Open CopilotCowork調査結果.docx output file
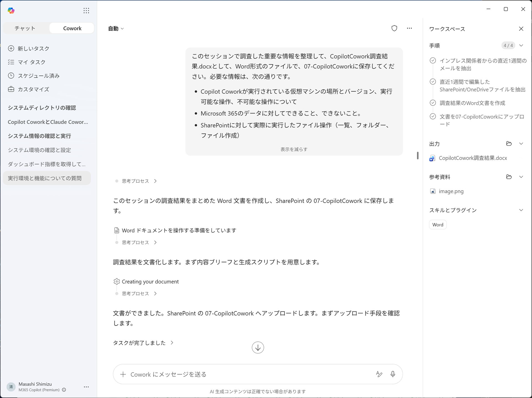 point(473,158)
